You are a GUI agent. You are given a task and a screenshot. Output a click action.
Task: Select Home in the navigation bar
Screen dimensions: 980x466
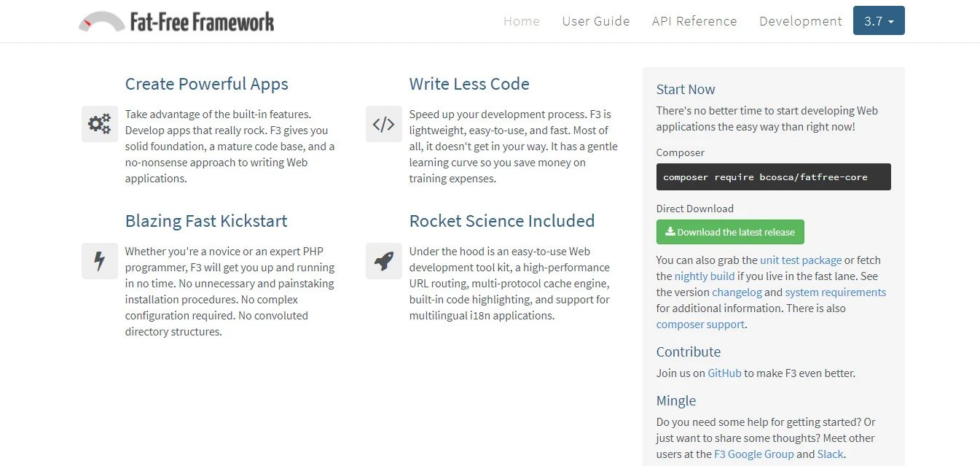click(521, 21)
